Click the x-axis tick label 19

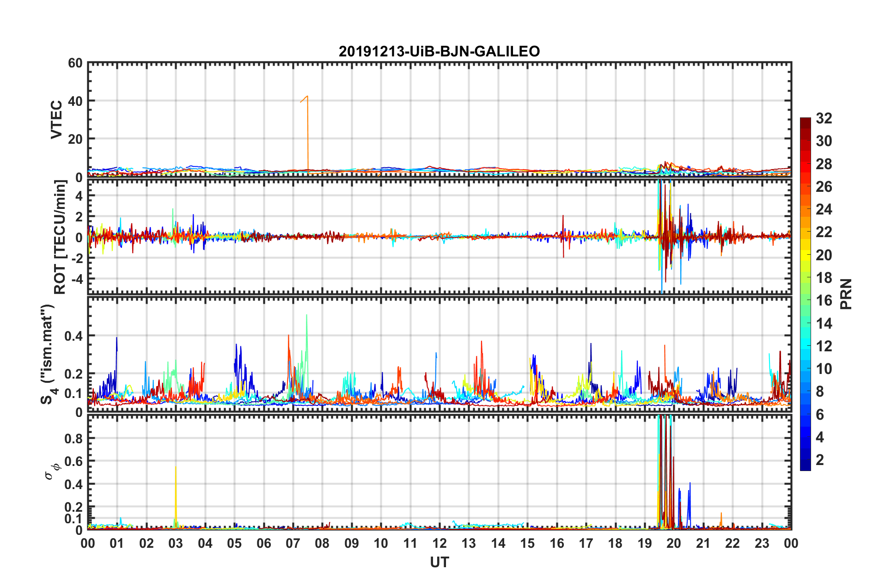(x=644, y=543)
